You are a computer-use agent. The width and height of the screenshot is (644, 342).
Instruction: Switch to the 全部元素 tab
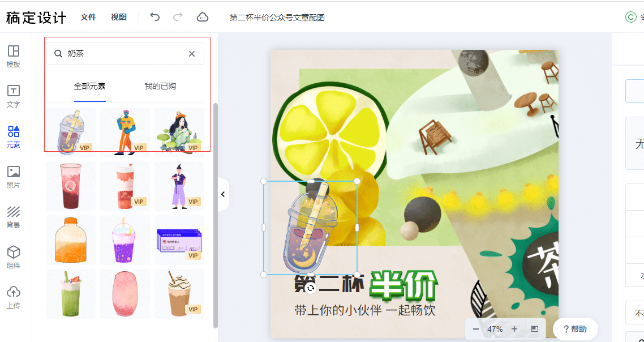coord(90,86)
